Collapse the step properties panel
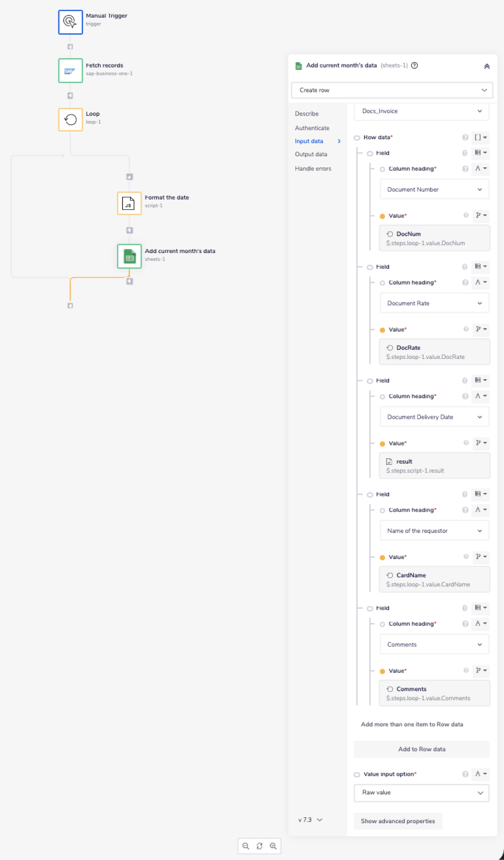The height and width of the screenshot is (860, 504). (x=486, y=66)
